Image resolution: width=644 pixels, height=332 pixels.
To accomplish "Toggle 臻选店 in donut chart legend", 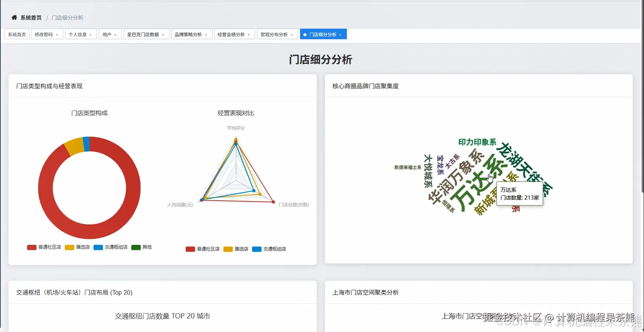I will tap(77, 247).
